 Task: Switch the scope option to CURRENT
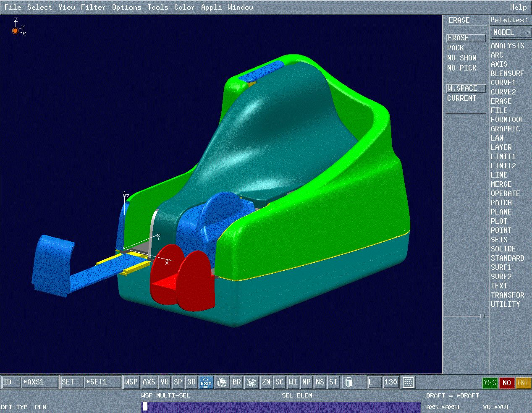pos(461,98)
